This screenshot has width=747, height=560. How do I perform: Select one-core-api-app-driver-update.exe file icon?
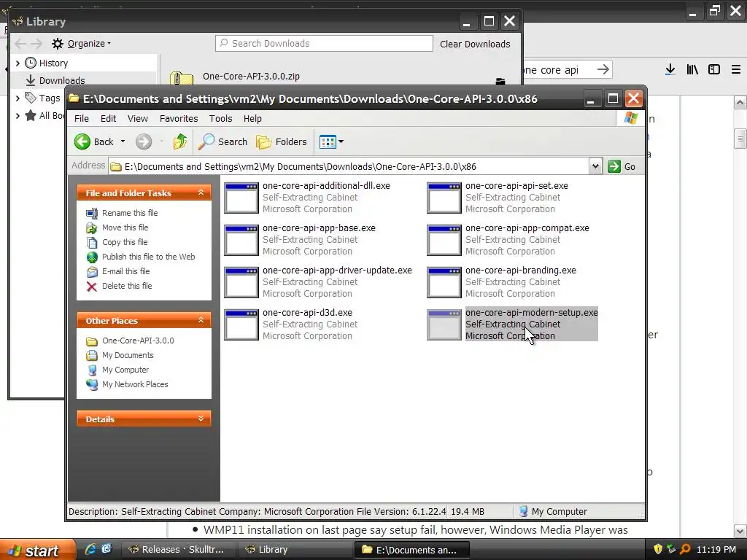pyautogui.click(x=241, y=282)
